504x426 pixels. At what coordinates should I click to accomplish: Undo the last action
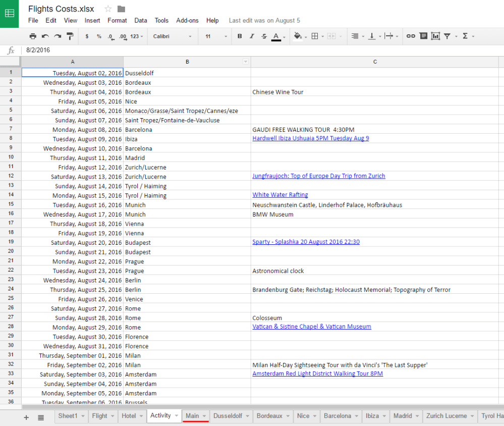point(45,36)
